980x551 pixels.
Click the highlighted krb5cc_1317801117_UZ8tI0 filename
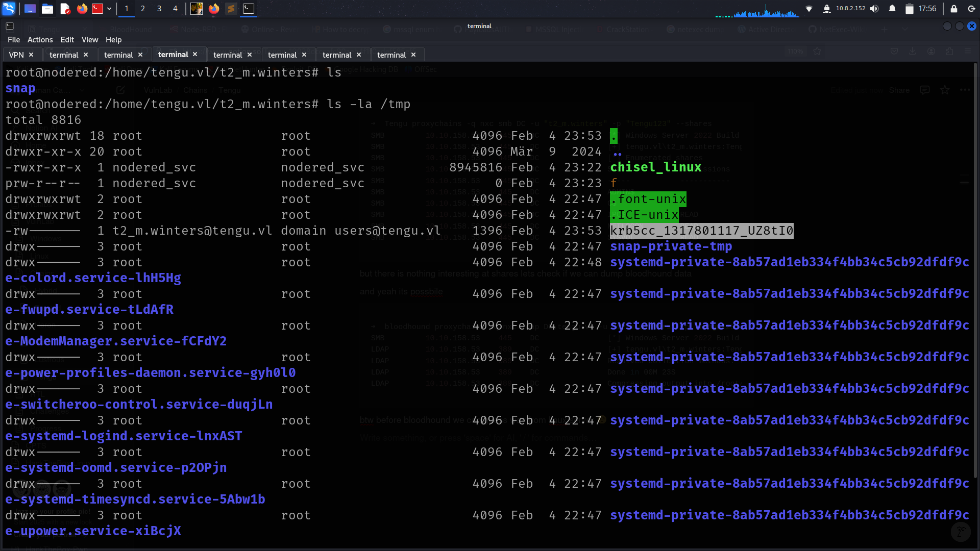click(x=702, y=231)
